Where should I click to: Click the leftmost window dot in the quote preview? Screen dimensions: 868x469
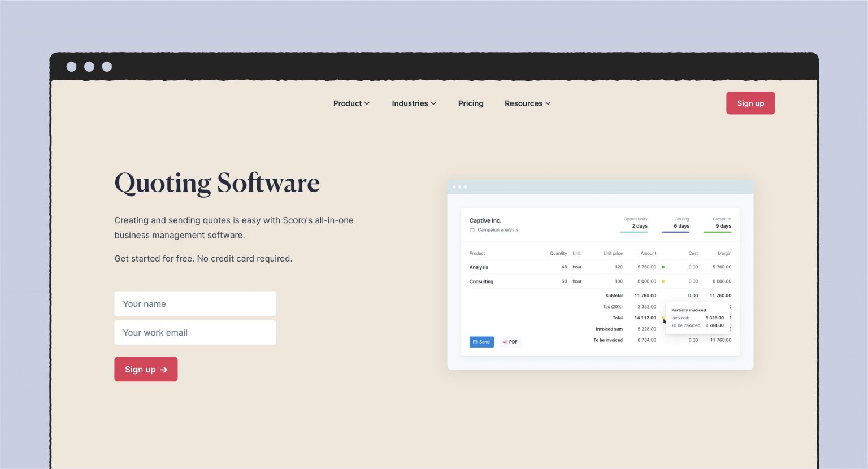(x=454, y=186)
